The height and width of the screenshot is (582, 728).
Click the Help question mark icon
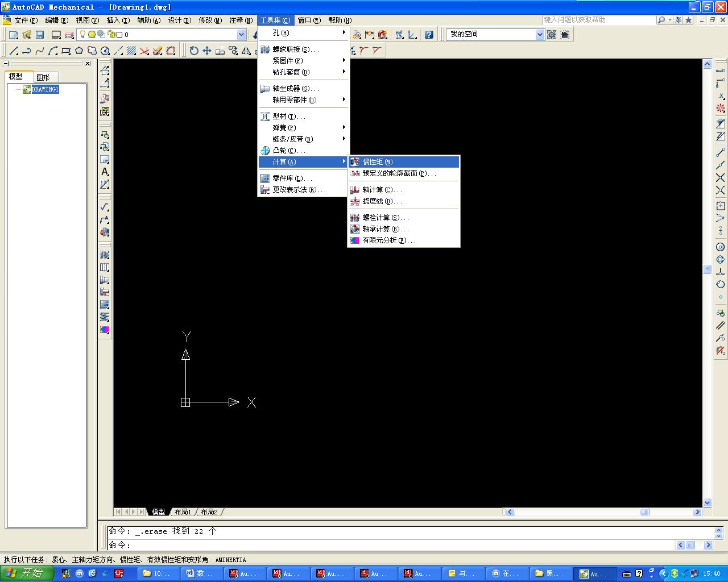point(429,35)
